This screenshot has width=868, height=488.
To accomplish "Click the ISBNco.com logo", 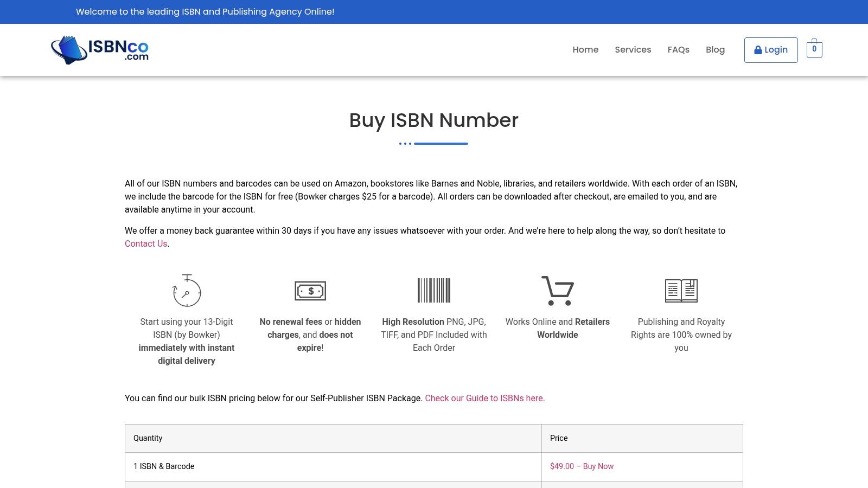I will click(x=100, y=50).
